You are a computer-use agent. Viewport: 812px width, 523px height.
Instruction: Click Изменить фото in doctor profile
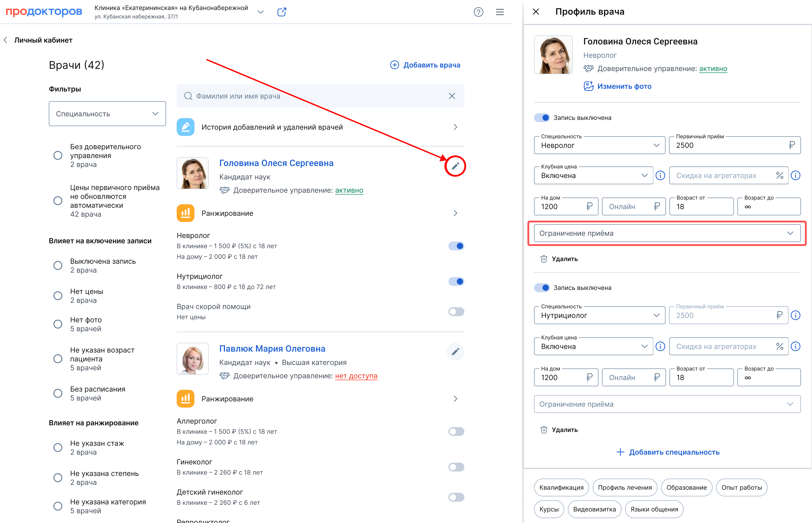pyautogui.click(x=617, y=86)
